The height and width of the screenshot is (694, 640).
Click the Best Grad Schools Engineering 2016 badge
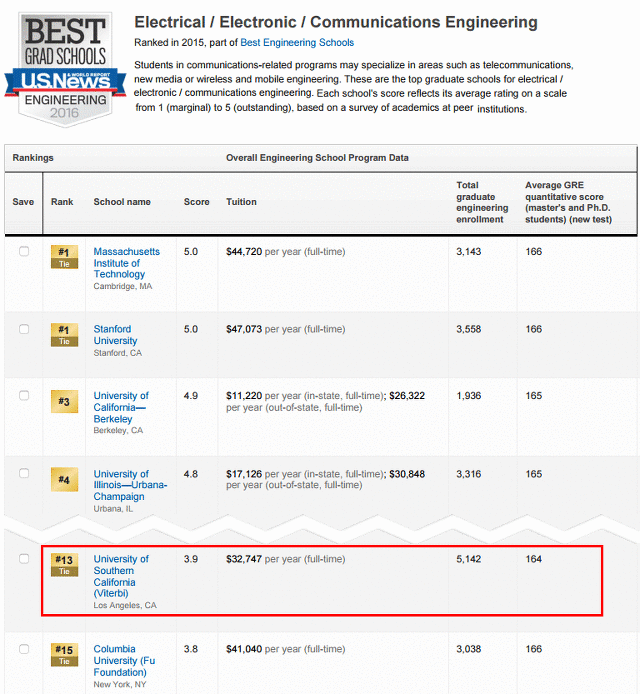tap(66, 69)
